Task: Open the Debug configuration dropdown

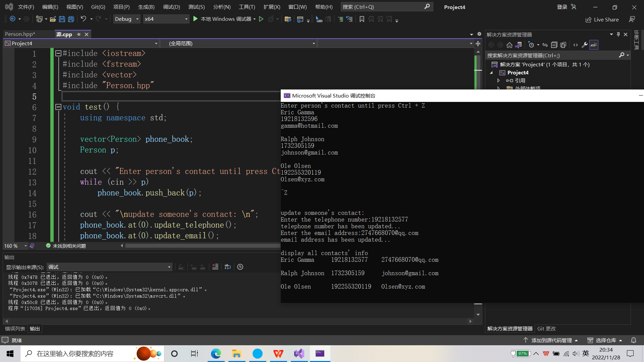Action: coord(126,19)
